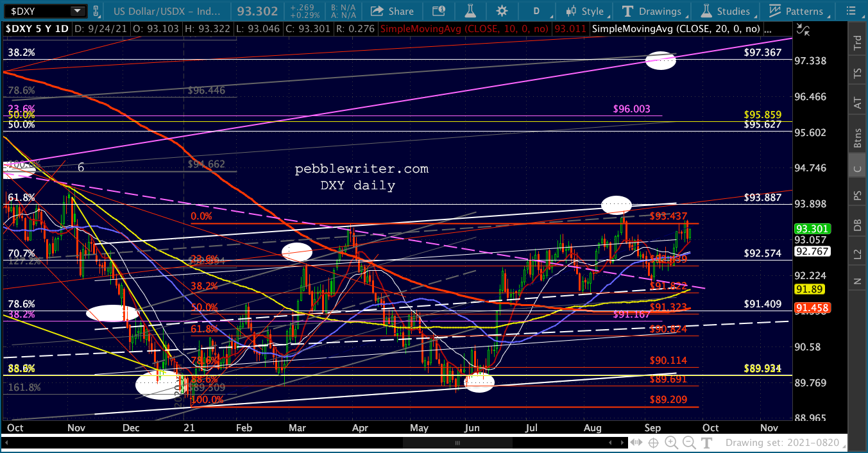Image resolution: width=868 pixels, height=453 pixels.
Task: Toggle the Btns sidebar panel button
Action: [857, 137]
